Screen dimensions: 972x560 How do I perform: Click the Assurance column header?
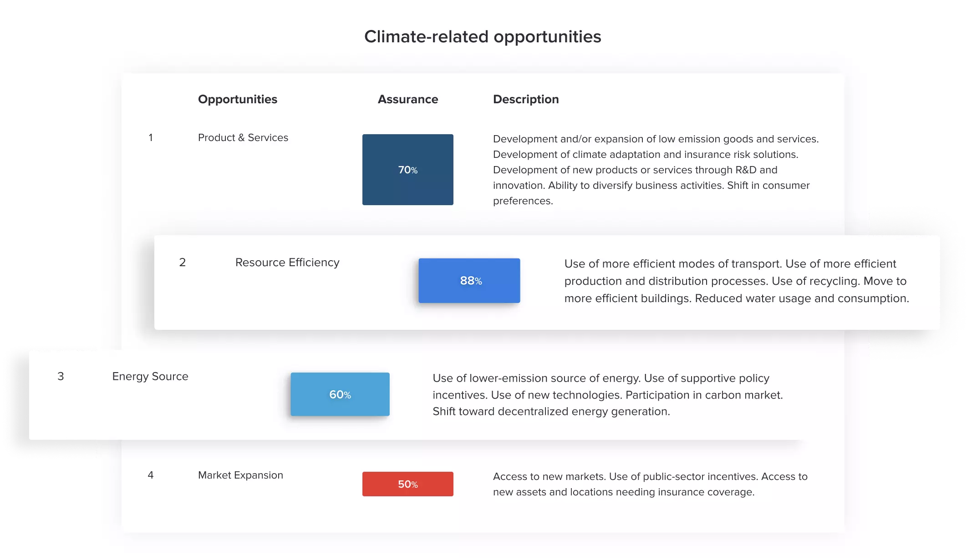[x=408, y=99]
